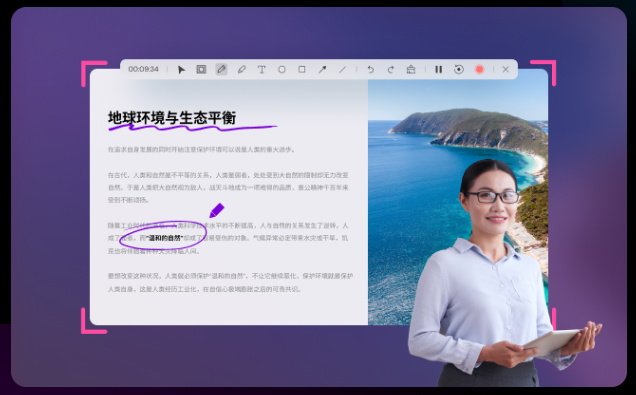Click the circled bold text 温和的自然
636x395 pixels.
click(165, 238)
